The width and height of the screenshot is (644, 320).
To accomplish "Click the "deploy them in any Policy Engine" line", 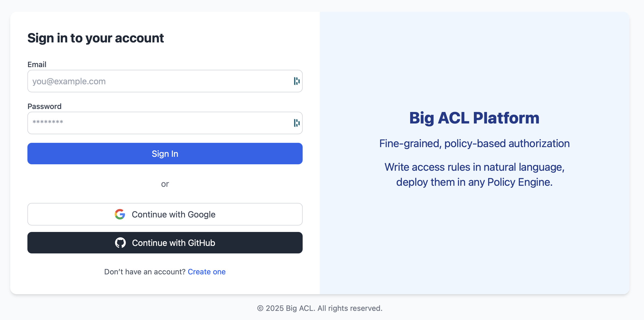I will pyautogui.click(x=474, y=182).
